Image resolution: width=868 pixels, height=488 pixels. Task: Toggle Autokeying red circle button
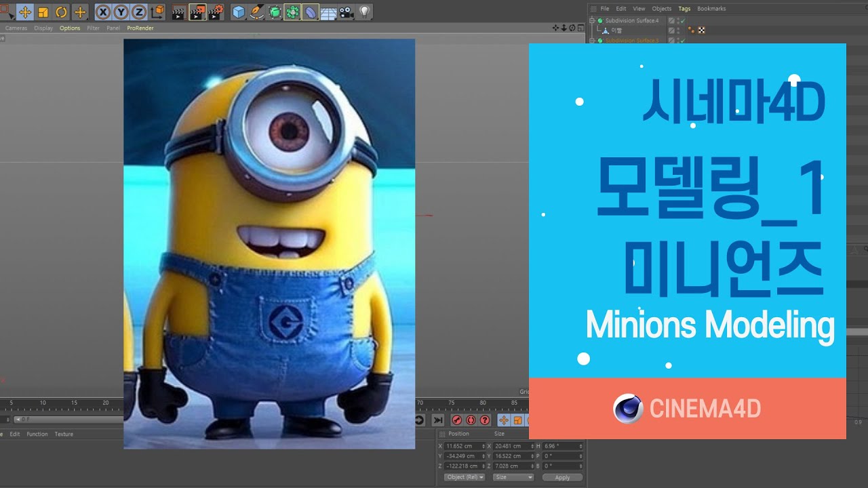(x=471, y=420)
